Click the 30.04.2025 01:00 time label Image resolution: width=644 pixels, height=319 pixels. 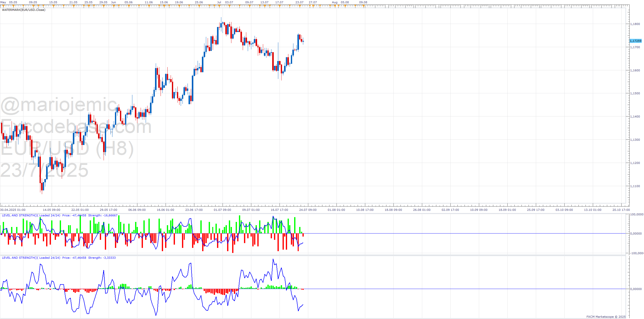pos(13,210)
